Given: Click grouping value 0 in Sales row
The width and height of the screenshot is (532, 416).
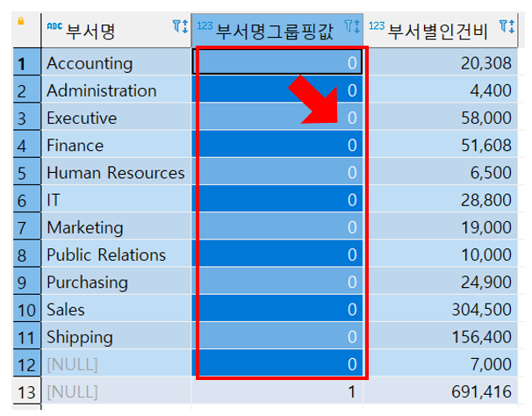Looking at the screenshot, I should coord(277,308).
